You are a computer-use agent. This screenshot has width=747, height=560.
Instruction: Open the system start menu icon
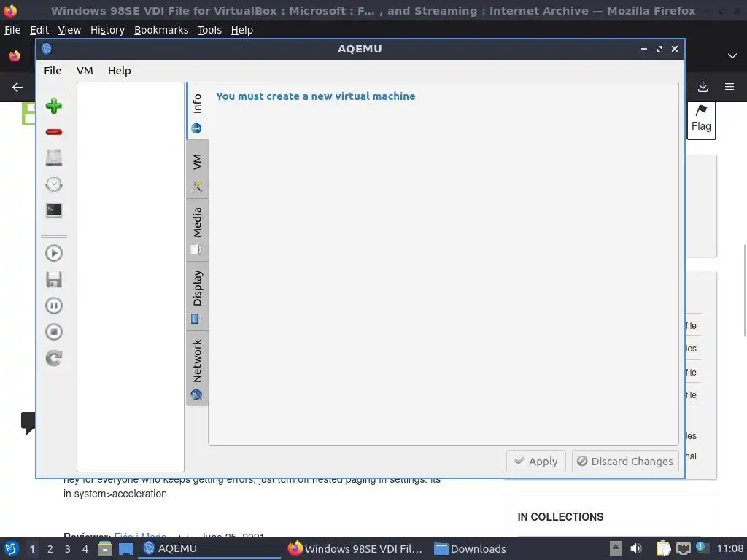[x=12, y=548]
